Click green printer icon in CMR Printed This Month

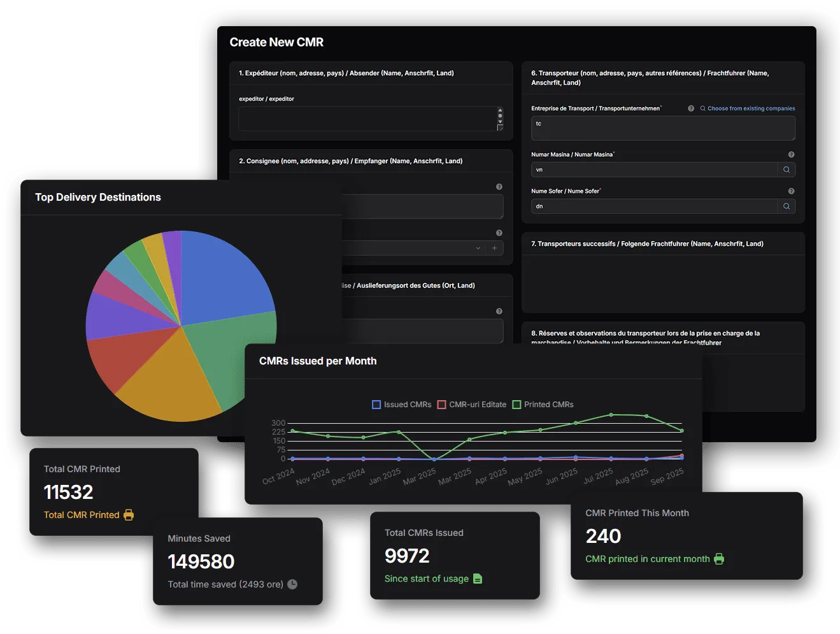click(x=719, y=559)
